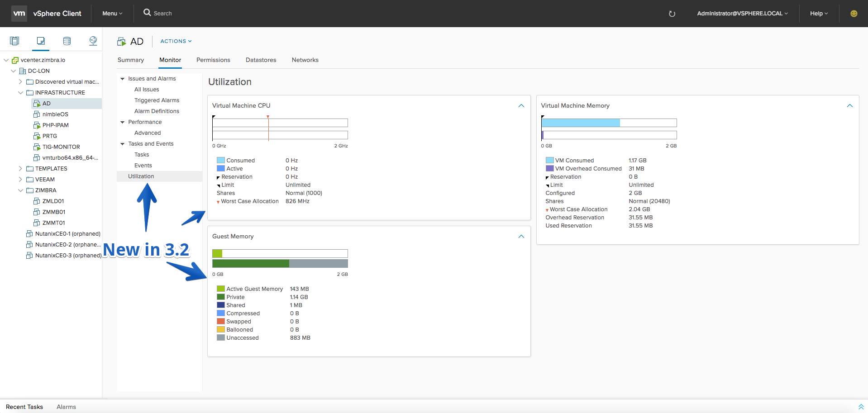Click the nimbleOS virtual machine icon
Viewport: 868px width, 413px height.
pyautogui.click(x=37, y=114)
